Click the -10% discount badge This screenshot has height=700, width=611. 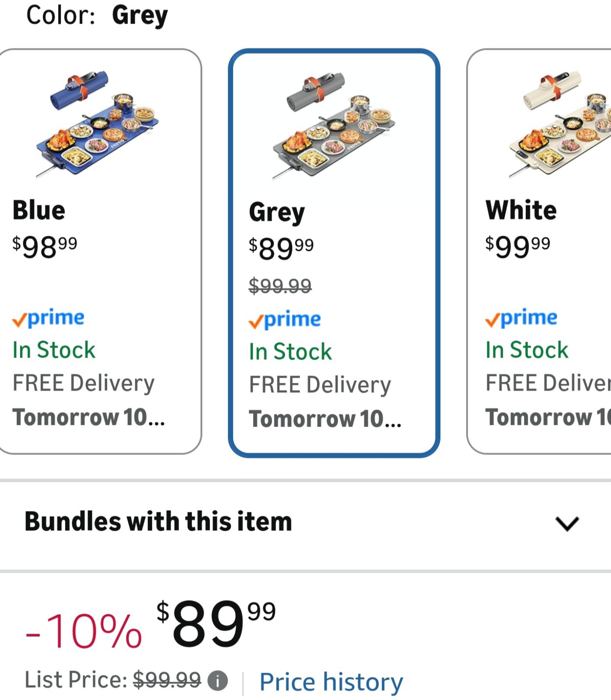84,631
